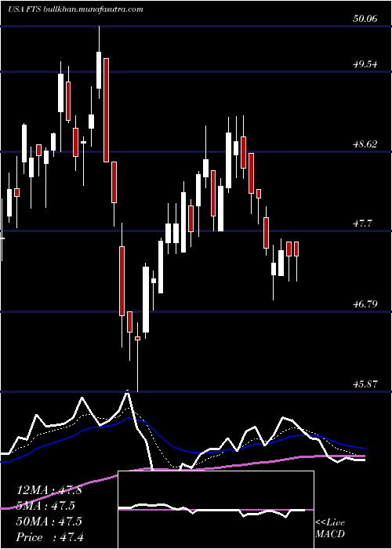392x549 pixels.
Task: Select the 50MA : 47.5 legend entry
Action: (x=49, y=522)
